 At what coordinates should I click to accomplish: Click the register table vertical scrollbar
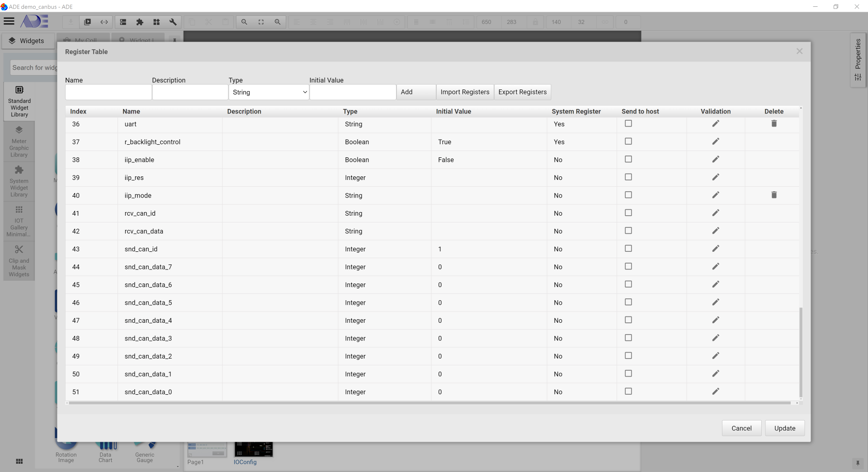tap(801, 353)
